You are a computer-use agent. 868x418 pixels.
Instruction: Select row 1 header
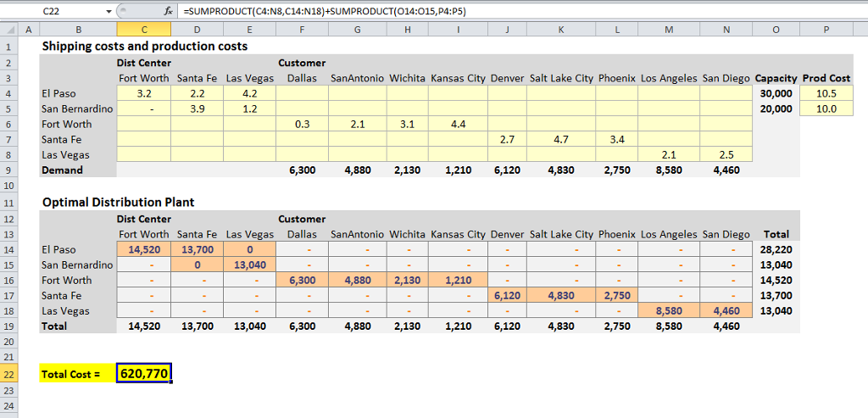(8, 46)
